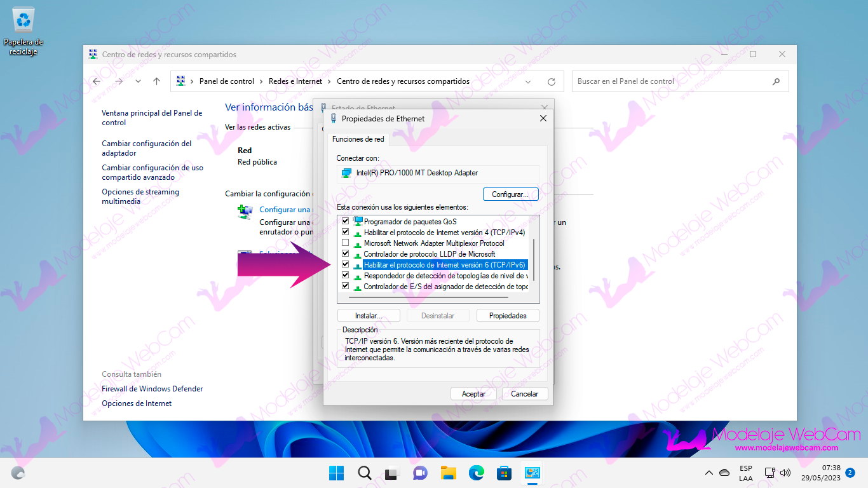Click the Back arrow navigation icon

click(97, 81)
